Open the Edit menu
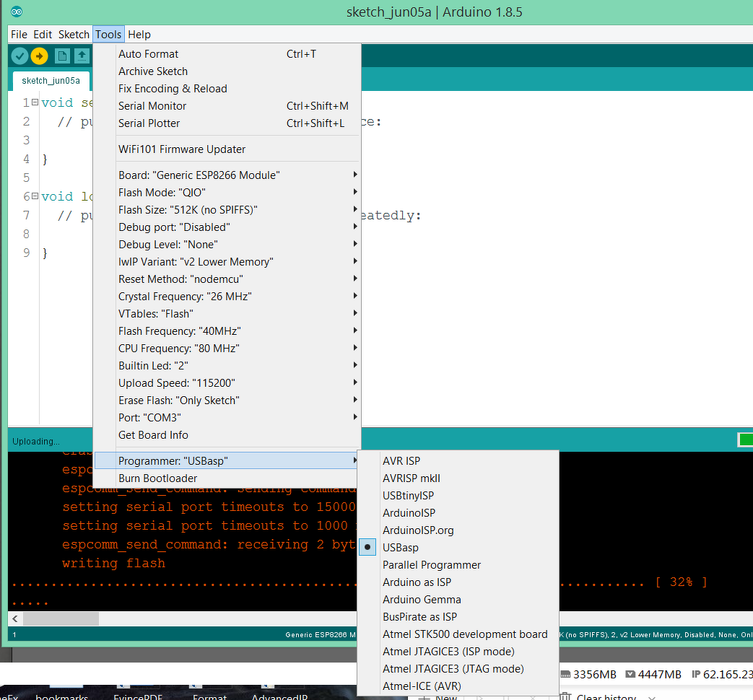Image resolution: width=753 pixels, height=700 pixels. coord(43,35)
